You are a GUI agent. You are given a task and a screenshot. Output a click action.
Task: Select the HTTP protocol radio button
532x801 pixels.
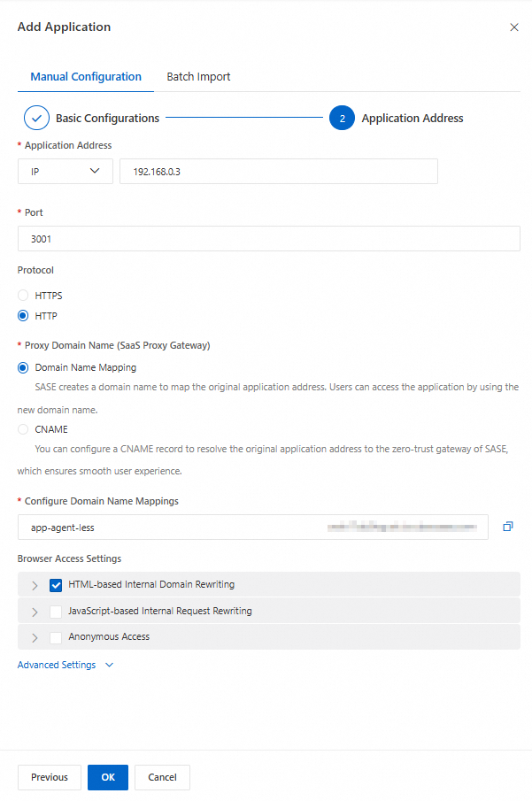(23, 316)
